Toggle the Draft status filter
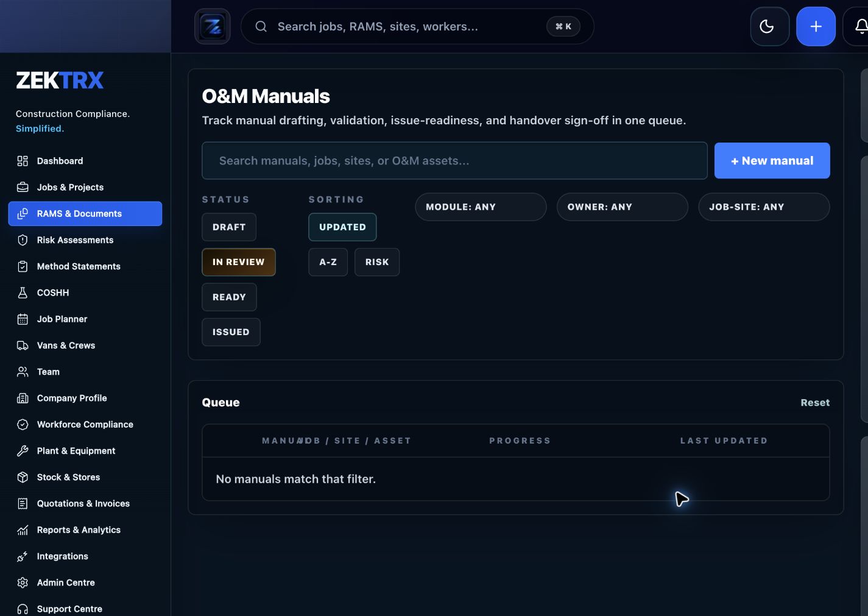 (x=229, y=227)
